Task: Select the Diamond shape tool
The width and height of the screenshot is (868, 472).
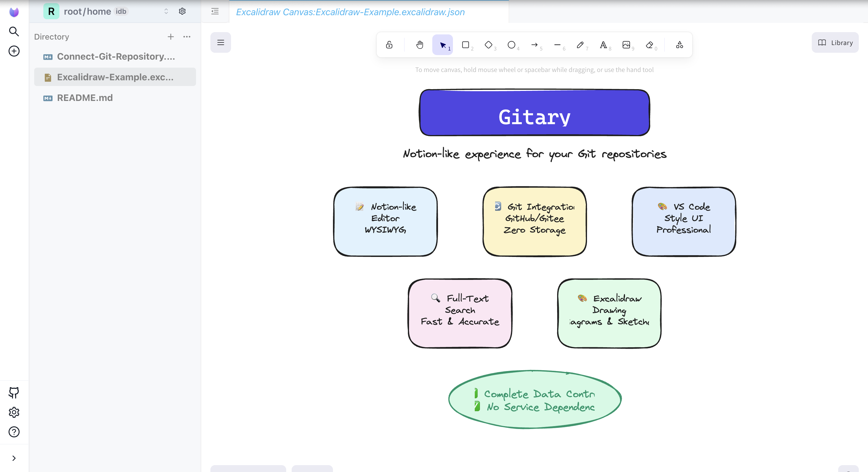Action: 488,45
